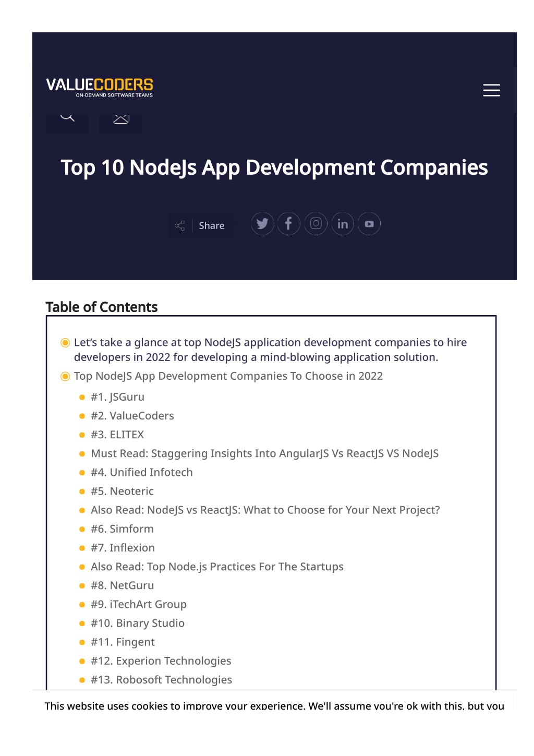534x756 pixels.
Task: Click the Share button
Action: click(201, 225)
